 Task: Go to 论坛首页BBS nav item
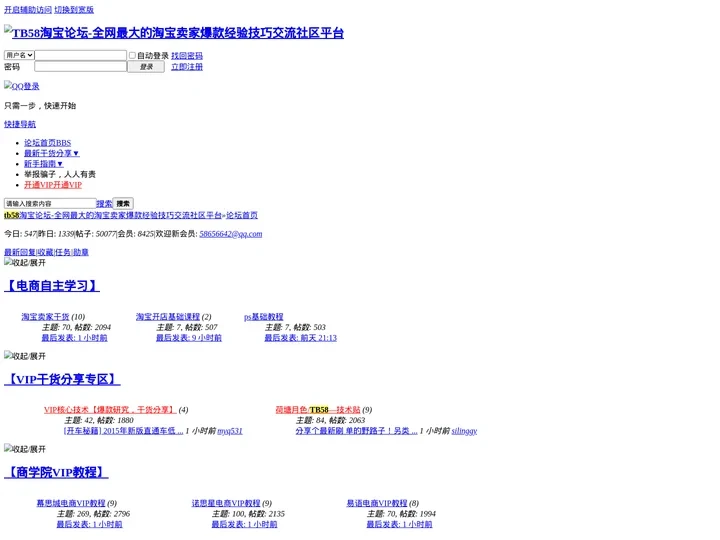pos(47,143)
